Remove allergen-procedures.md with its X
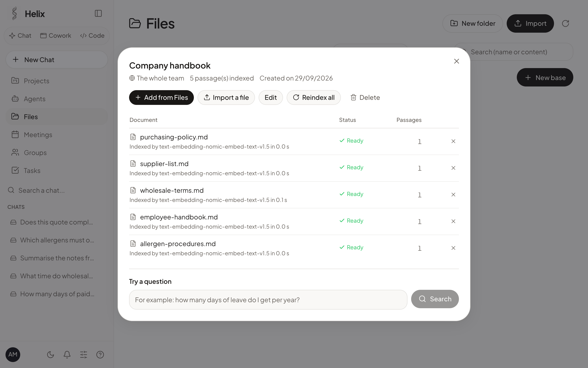Image resolution: width=588 pixels, height=368 pixels. [x=453, y=248]
